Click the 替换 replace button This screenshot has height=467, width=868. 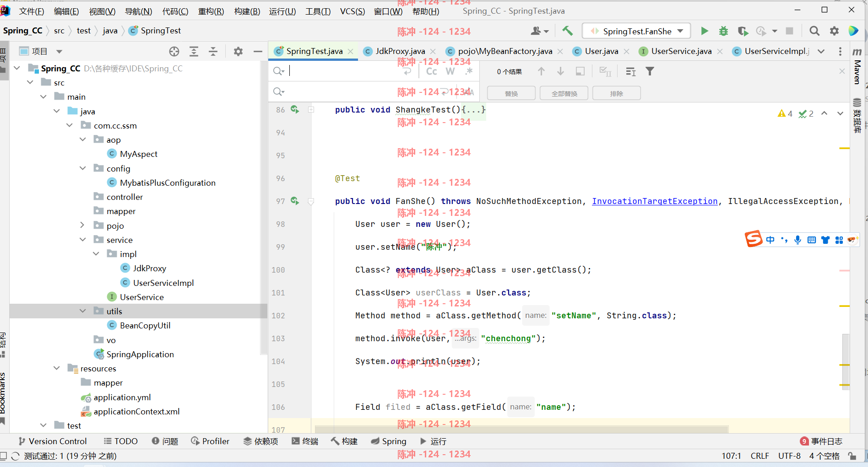click(x=511, y=93)
